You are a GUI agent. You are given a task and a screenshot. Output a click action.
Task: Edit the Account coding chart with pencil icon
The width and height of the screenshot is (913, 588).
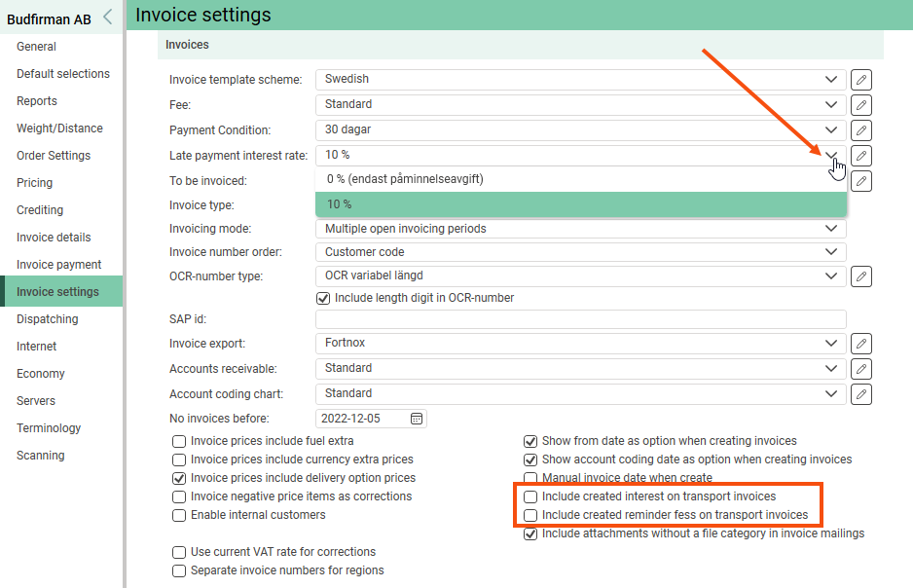tap(860, 394)
